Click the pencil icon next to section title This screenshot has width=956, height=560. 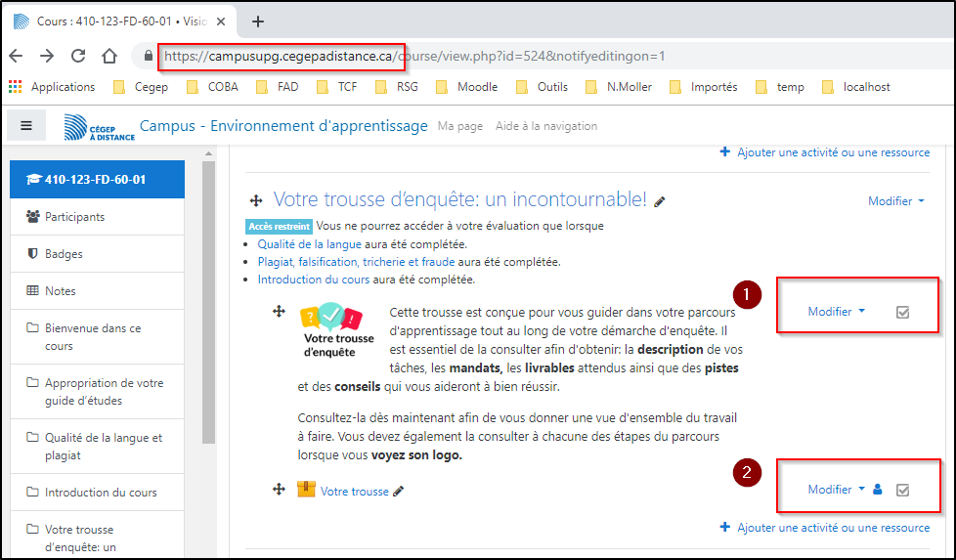click(x=660, y=201)
